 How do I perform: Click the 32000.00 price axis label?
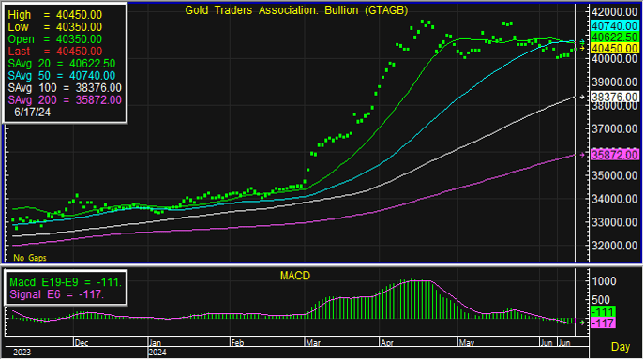614,246
